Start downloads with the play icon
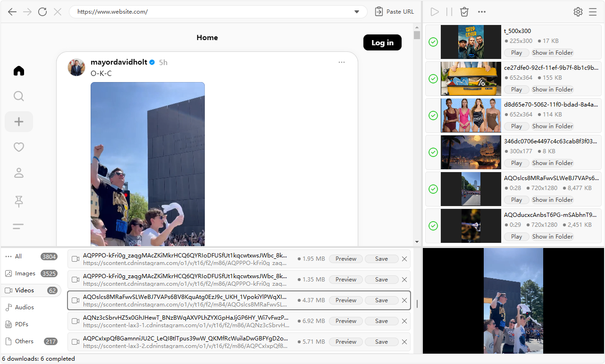The height and width of the screenshot is (364, 605). [x=435, y=12]
